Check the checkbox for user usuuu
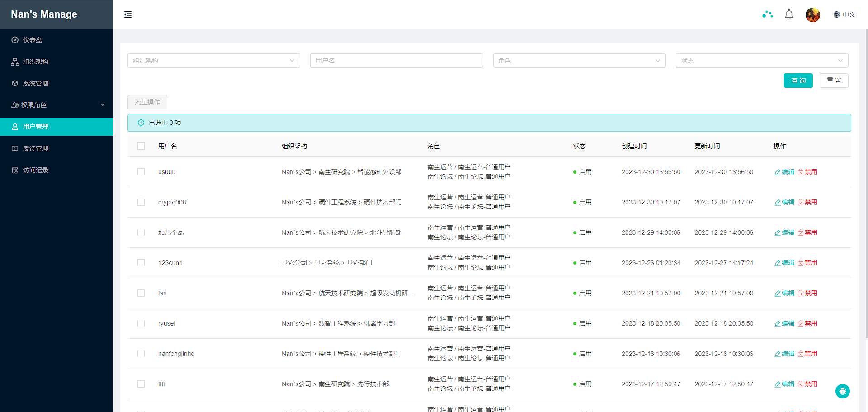Image resolution: width=868 pixels, height=412 pixels. click(x=141, y=172)
